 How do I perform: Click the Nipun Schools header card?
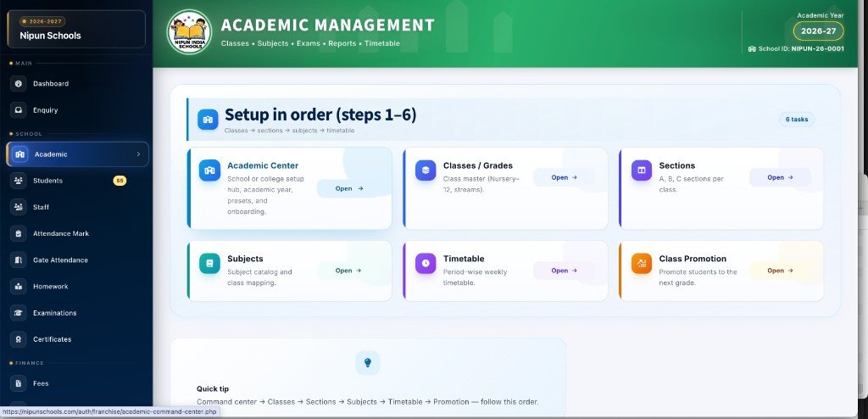(x=76, y=29)
